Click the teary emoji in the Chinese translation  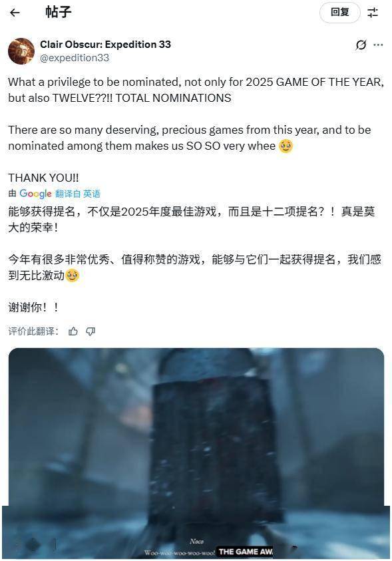[x=73, y=276]
